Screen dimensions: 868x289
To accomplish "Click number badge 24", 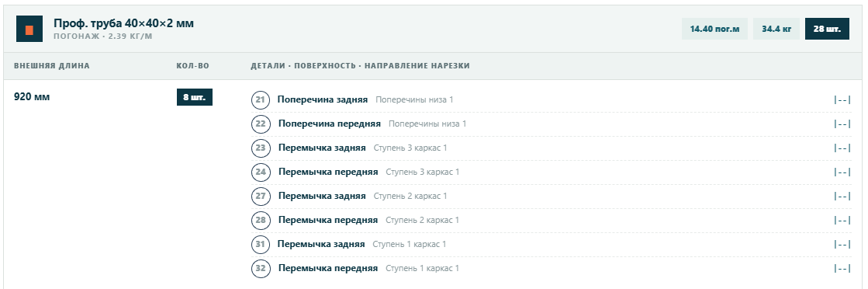I will [261, 172].
